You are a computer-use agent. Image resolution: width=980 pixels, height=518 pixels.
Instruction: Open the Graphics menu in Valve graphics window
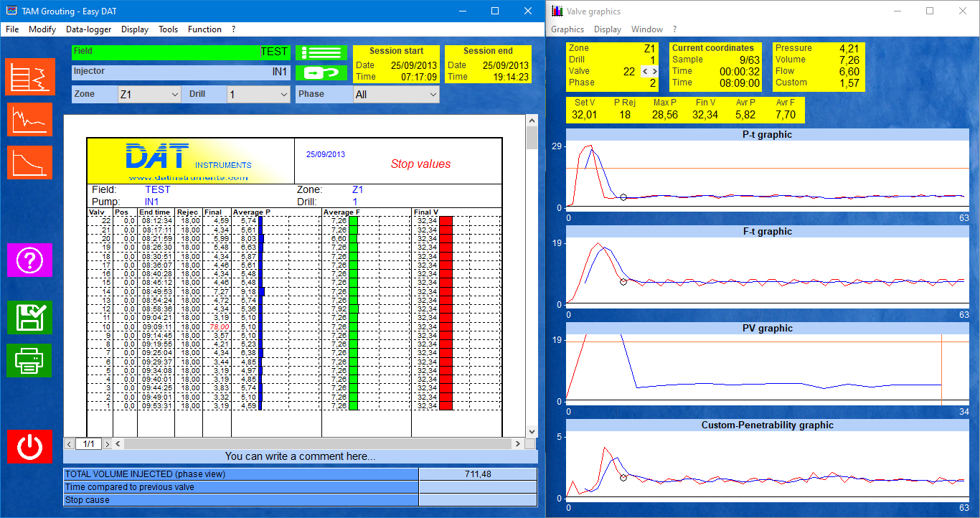click(x=567, y=29)
